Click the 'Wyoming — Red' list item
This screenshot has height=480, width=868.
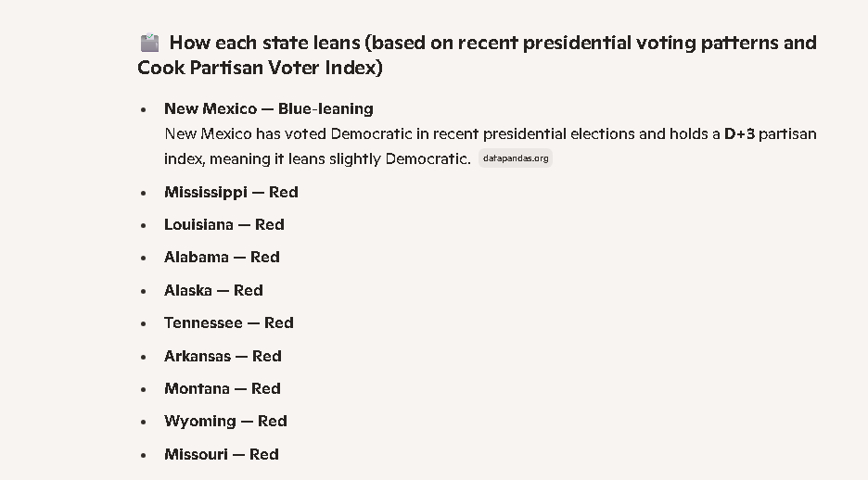pyautogui.click(x=225, y=421)
